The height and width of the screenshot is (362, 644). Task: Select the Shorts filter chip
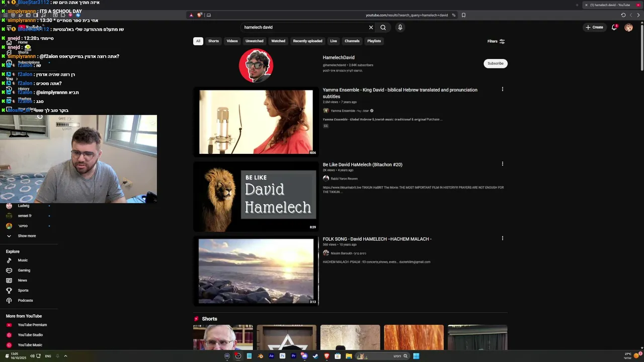213,41
